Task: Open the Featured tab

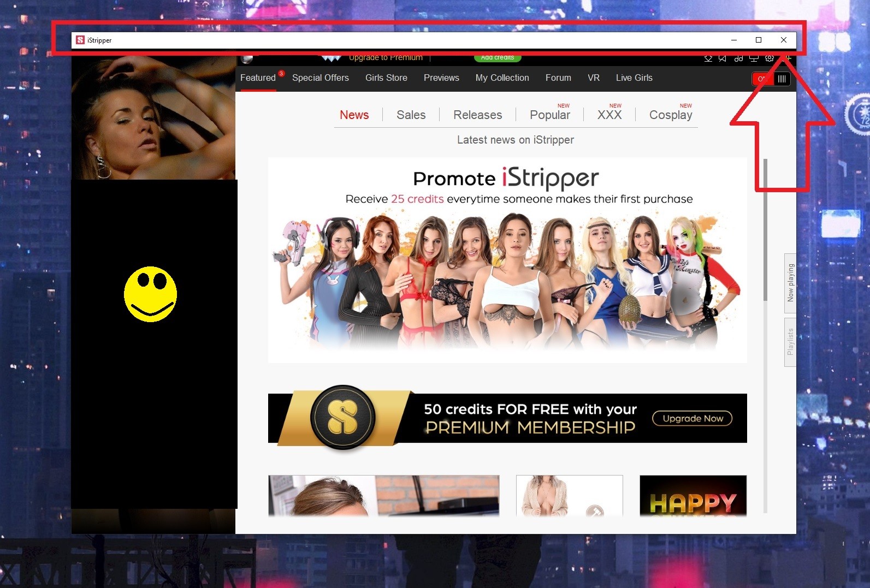Action: [258, 78]
